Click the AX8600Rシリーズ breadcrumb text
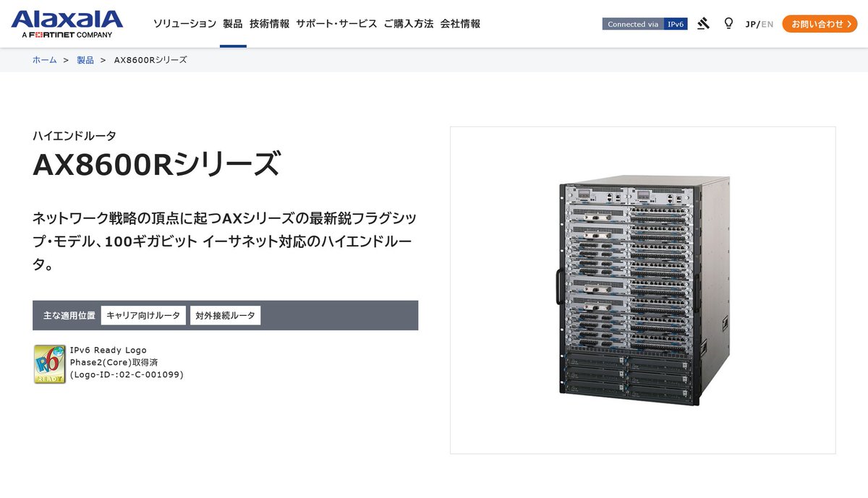The image size is (868, 498). [x=150, y=60]
